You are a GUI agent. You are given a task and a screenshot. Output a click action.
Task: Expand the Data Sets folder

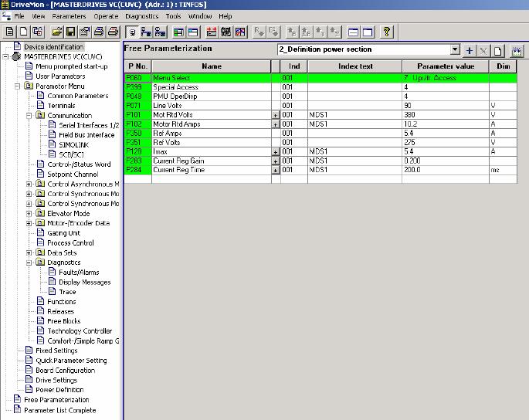pyautogui.click(x=29, y=252)
